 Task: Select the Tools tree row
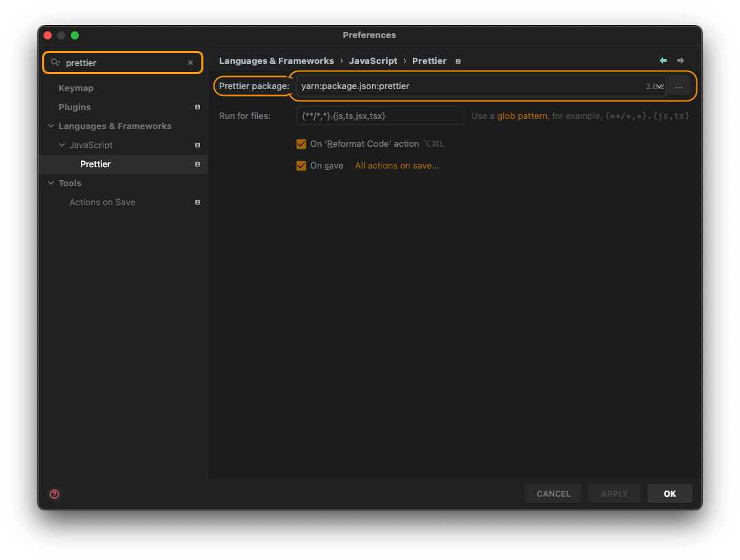[123, 183]
